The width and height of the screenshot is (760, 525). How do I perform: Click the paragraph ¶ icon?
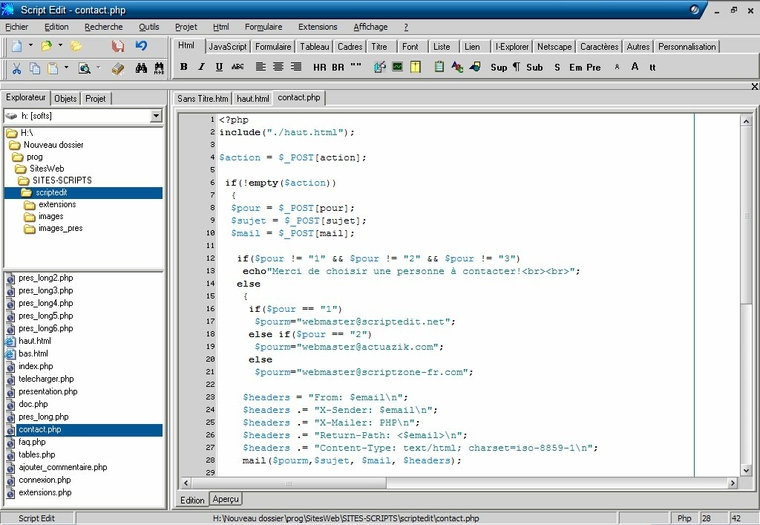click(x=516, y=67)
